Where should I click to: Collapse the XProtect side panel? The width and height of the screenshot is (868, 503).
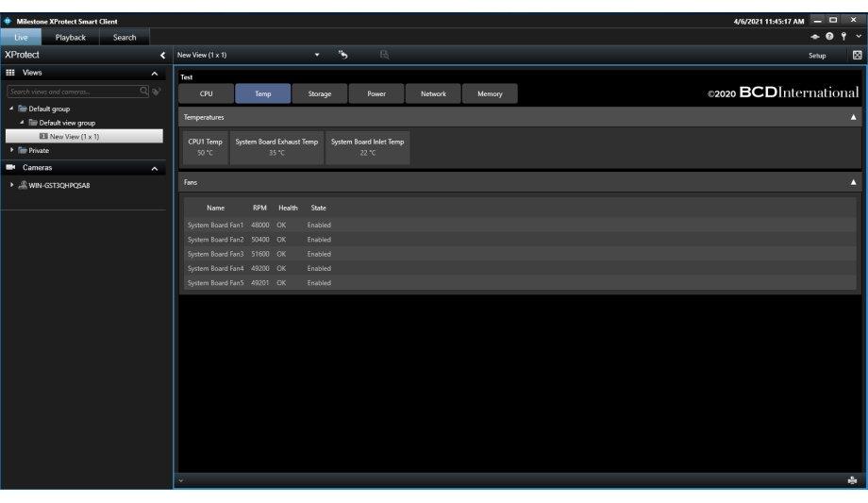point(162,56)
